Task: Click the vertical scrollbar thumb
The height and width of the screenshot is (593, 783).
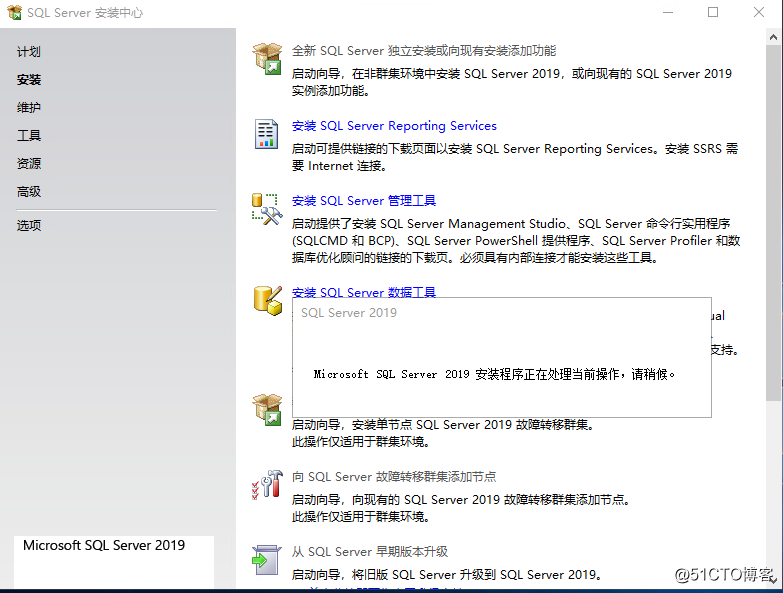Action: tap(773, 223)
